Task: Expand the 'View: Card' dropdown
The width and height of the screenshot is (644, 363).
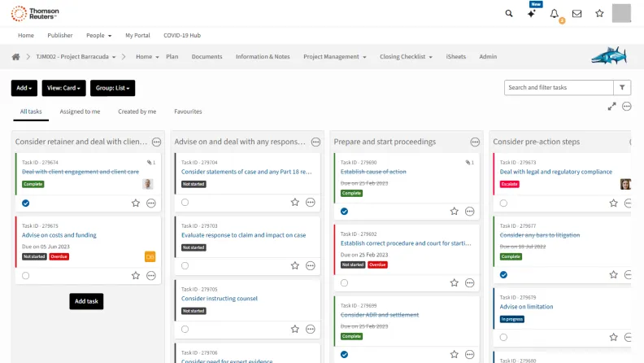Action: 63,88
